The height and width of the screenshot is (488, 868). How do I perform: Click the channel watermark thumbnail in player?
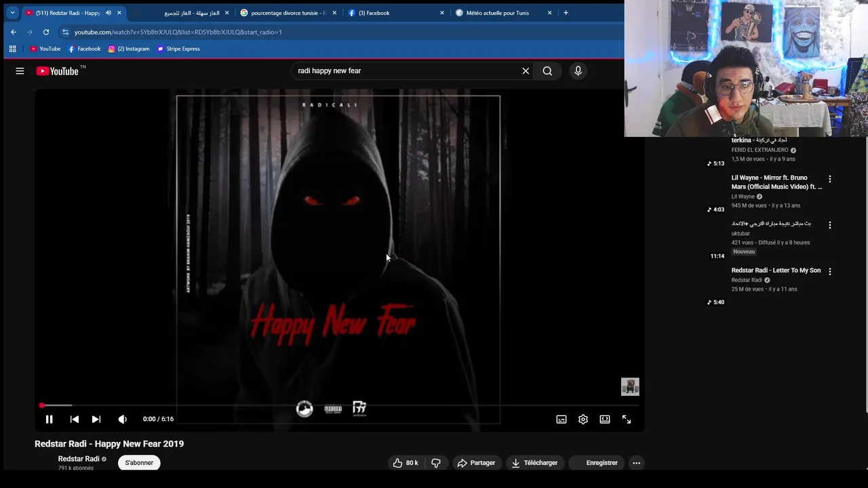[630, 386]
